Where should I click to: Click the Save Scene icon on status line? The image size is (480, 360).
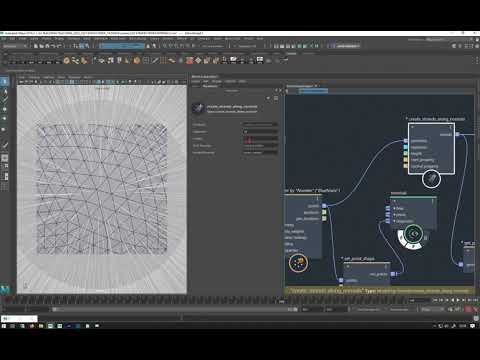pos(47,46)
